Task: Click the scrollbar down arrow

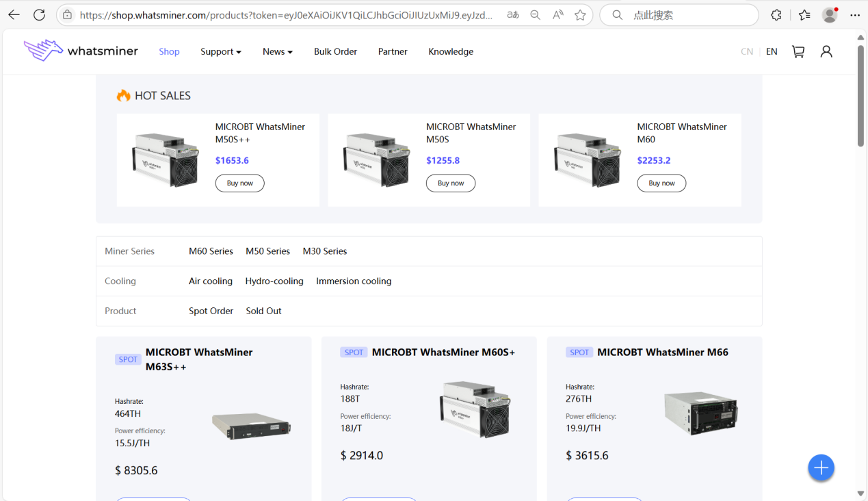Action: (860, 493)
